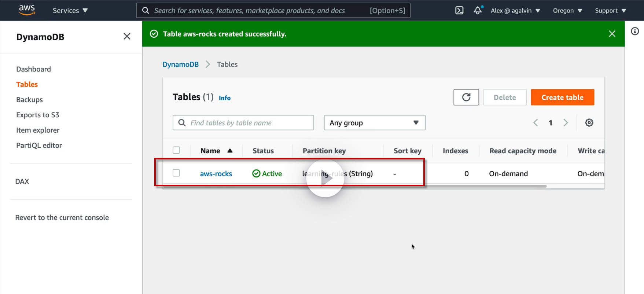Open the AWS CloudShell icon
This screenshot has height=294, width=644.
[x=459, y=11]
